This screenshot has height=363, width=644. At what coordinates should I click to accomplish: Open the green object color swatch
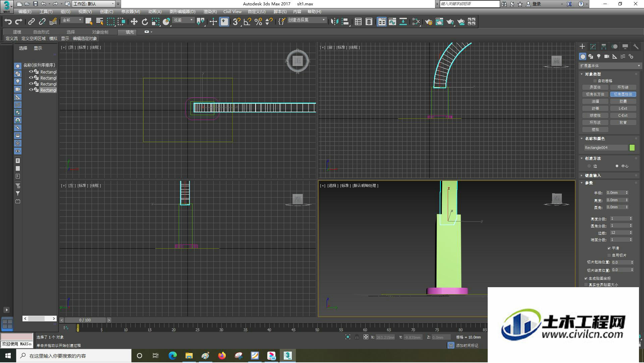(x=632, y=148)
